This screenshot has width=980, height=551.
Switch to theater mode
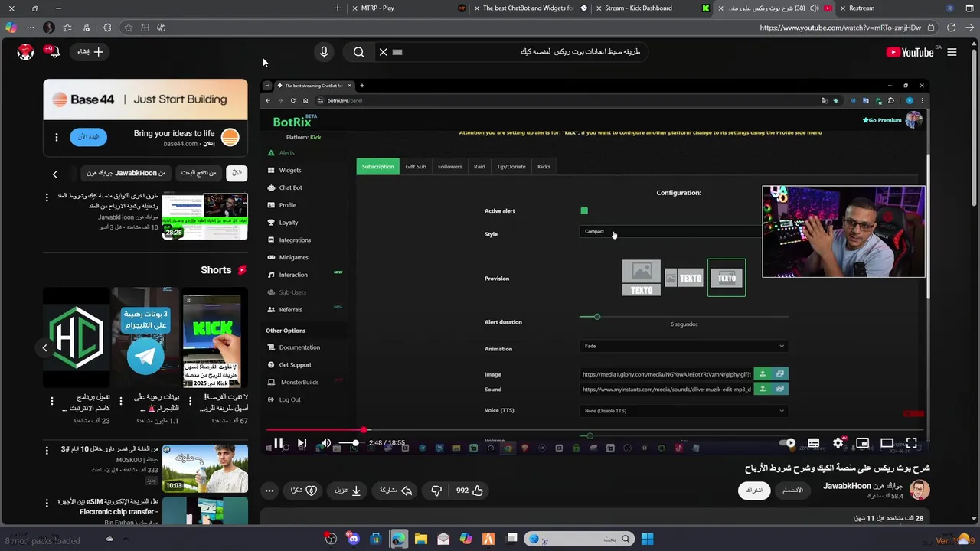pos(887,442)
